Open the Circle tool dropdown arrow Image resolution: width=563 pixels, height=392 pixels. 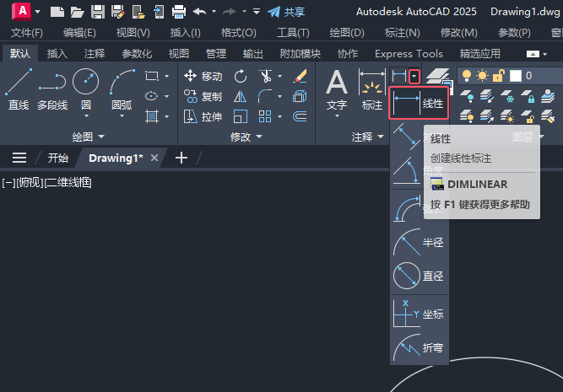[x=86, y=116]
